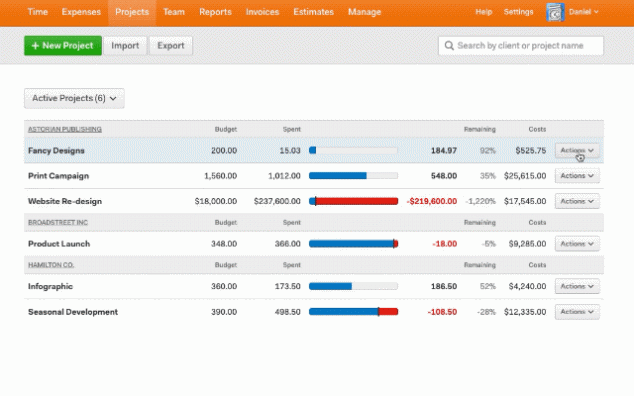The height and width of the screenshot is (396, 634).
Task: Click the Website Re-design budget progress bar
Action: (x=353, y=201)
